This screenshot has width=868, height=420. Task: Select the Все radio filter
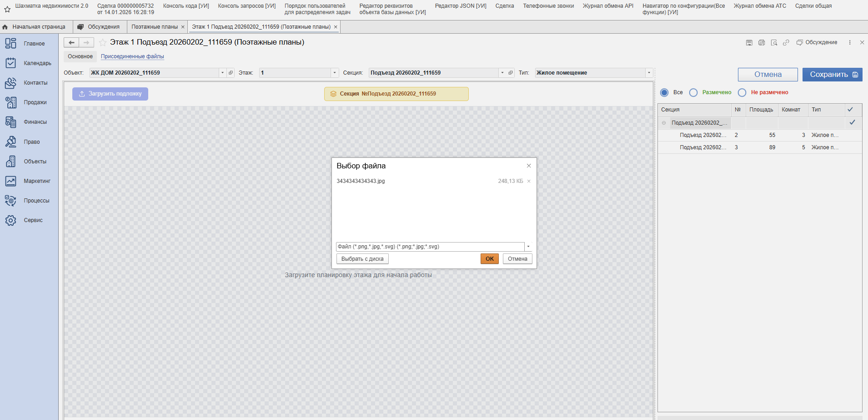coord(664,93)
